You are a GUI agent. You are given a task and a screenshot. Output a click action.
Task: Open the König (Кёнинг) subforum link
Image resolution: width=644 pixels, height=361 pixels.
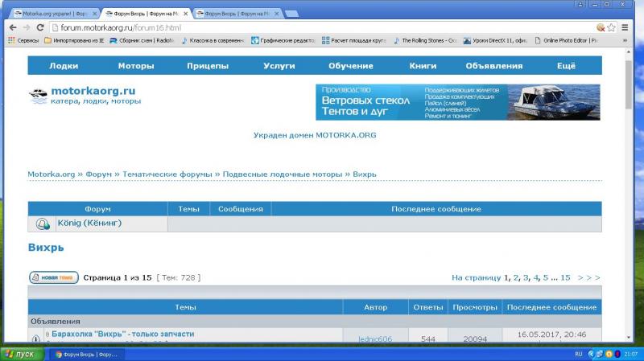(89, 224)
